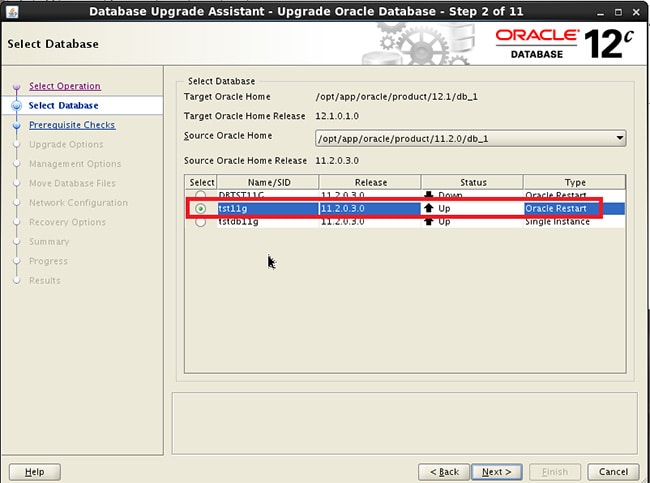Click the Oracle Restart type of tst11g
Image resolution: width=650 pixels, height=483 pixels.
[575, 209]
